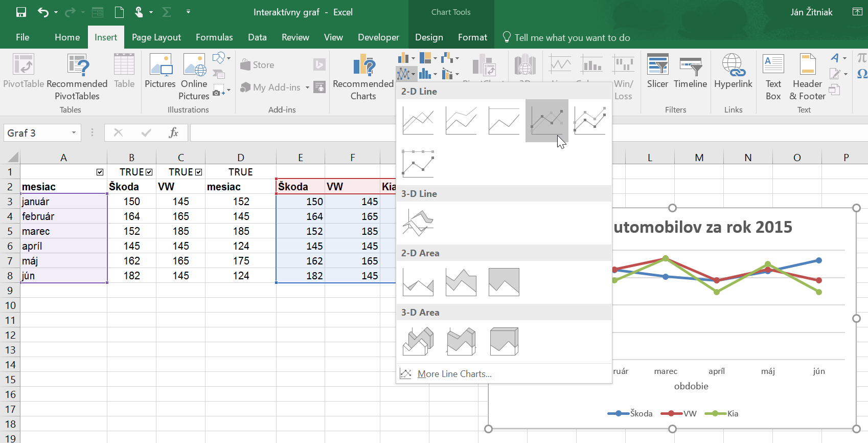The image size is (868, 443).
Task: Open the WordArt gallery
Action: pyautogui.click(x=838, y=58)
